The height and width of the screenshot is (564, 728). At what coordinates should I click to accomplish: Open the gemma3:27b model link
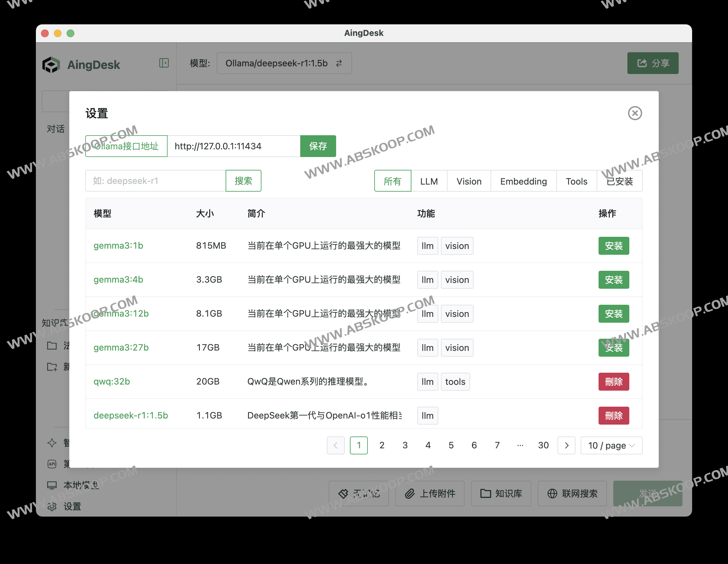point(121,347)
